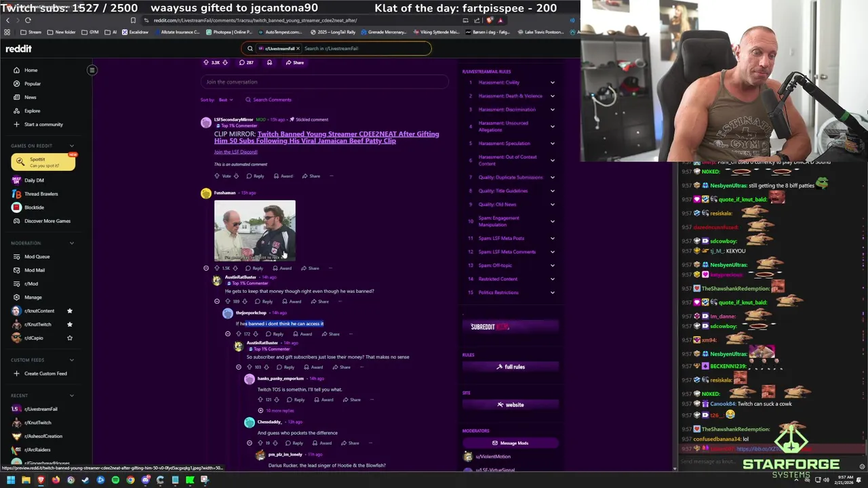Collapse thejoeporkchop's comment thread
This screenshot has width=868, height=488.
click(x=228, y=334)
